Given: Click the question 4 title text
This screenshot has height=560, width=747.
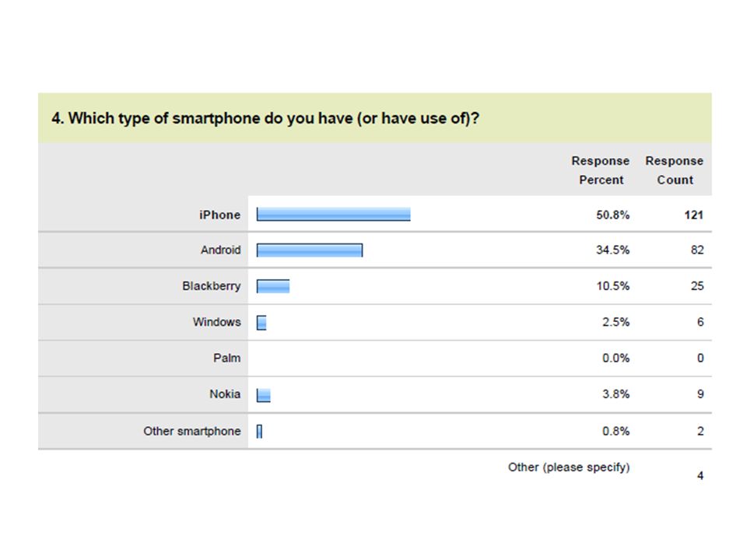Looking at the screenshot, I should [x=265, y=118].
